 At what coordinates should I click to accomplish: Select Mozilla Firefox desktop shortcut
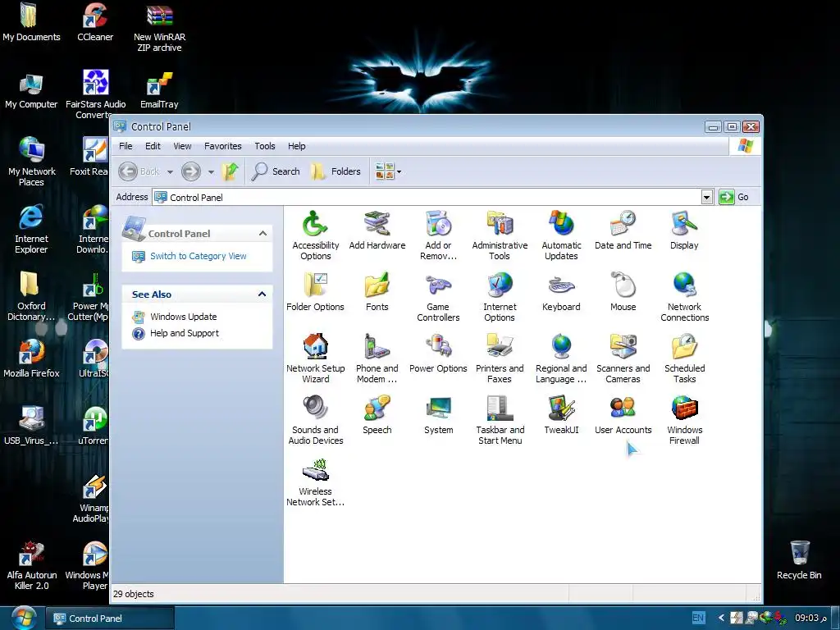click(x=31, y=358)
